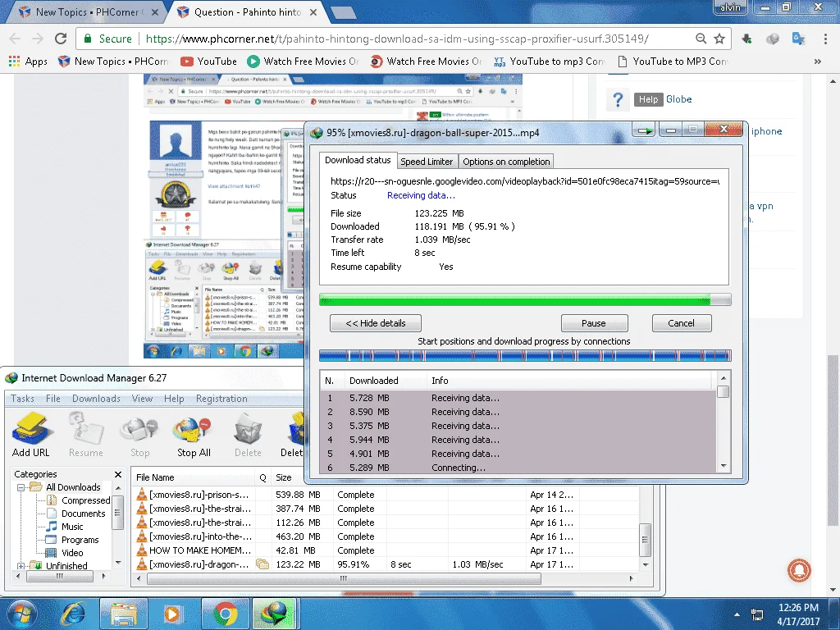Click the Globe link next to Help
This screenshot has width=840, height=630.
click(678, 99)
